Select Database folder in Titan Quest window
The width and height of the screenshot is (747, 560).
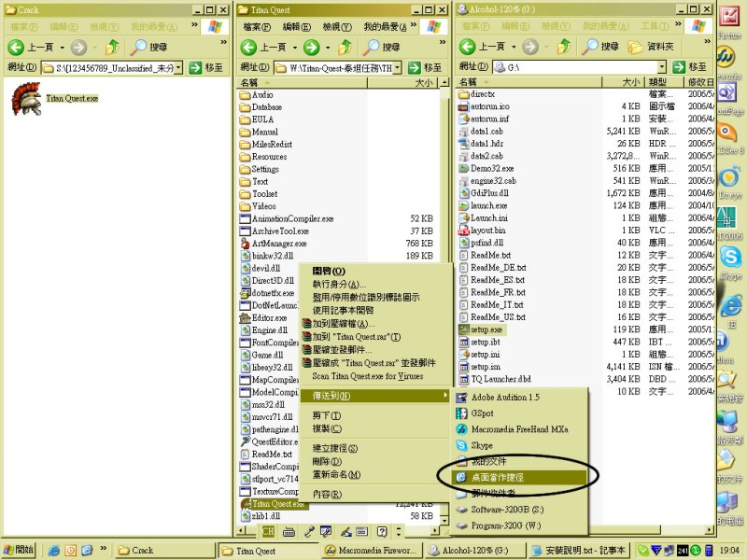[261, 107]
